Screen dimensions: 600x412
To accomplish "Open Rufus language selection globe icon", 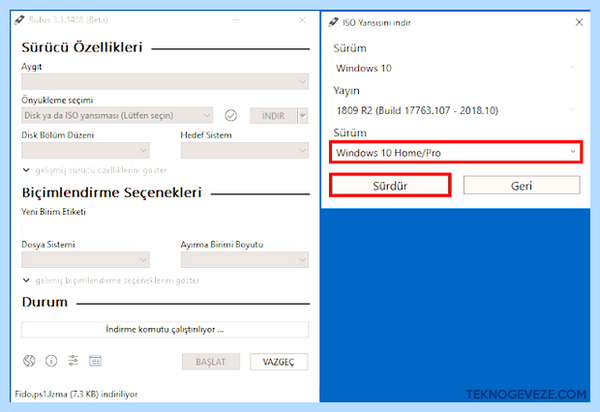I will pos(29,361).
